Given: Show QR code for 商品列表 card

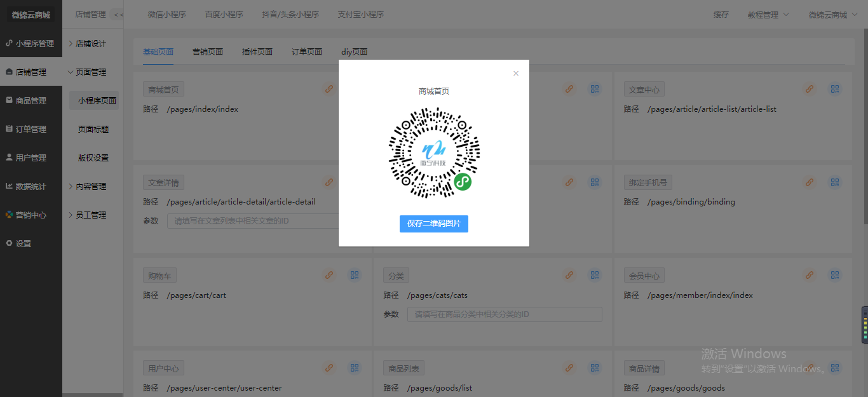Looking at the screenshot, I should (595, 368).
